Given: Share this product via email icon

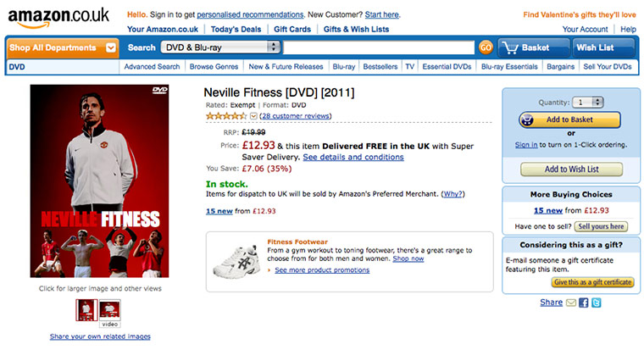Looking at the screenshot, I should tap(571, 303).
